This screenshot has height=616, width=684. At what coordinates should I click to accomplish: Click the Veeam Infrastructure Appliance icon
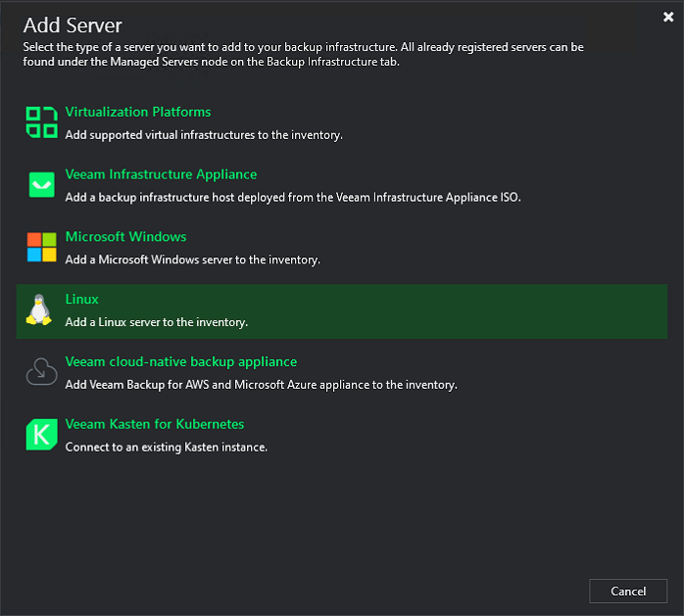click(x=41, y=185)
